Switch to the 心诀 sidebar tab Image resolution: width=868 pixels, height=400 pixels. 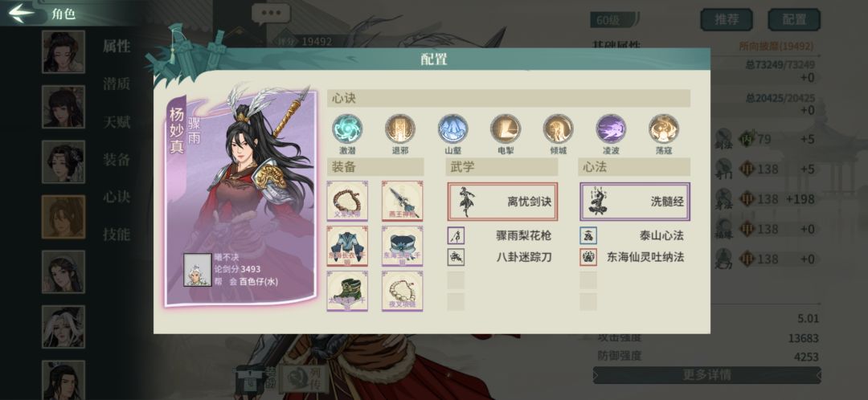(x=117, y=197)
